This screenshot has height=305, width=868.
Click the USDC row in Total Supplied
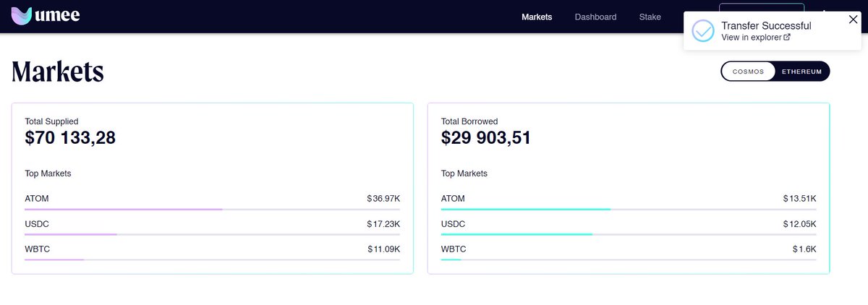click(x=212, y=226)
